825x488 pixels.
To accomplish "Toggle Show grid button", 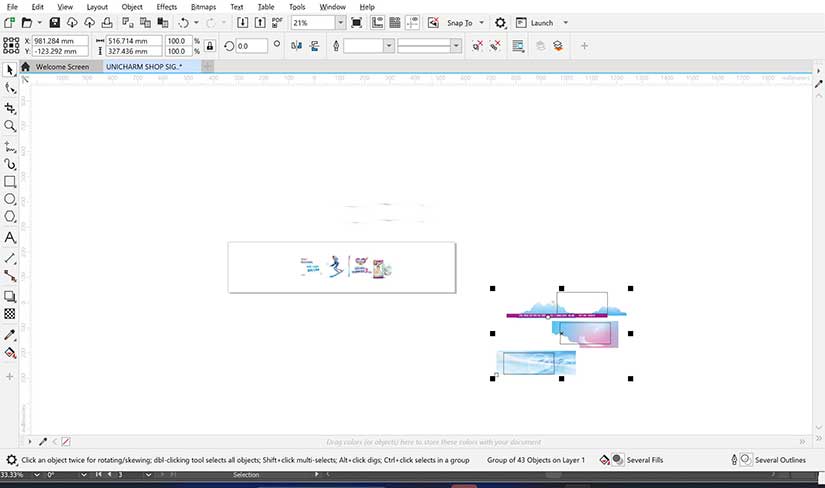I will pyautogui.click(x=395, y=23).
